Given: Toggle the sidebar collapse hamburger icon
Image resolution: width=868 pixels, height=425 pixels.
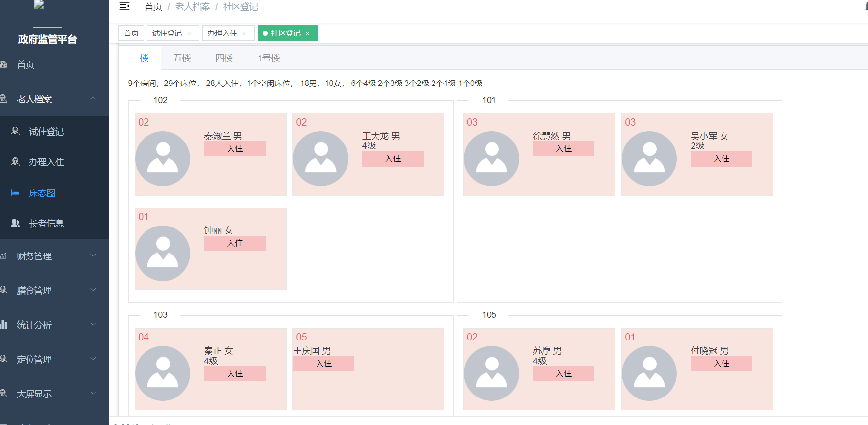Looking at the screenshot, I should [125, 6].
